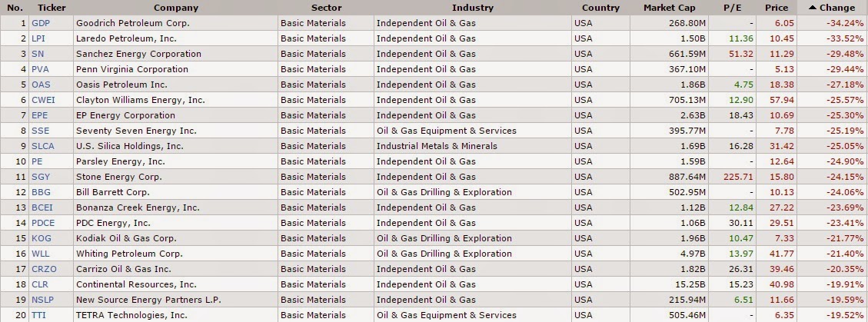The height and width of the screenshot is (322, 868).
Task: Click the CWEI ticker link
Action: click(43, 100)
